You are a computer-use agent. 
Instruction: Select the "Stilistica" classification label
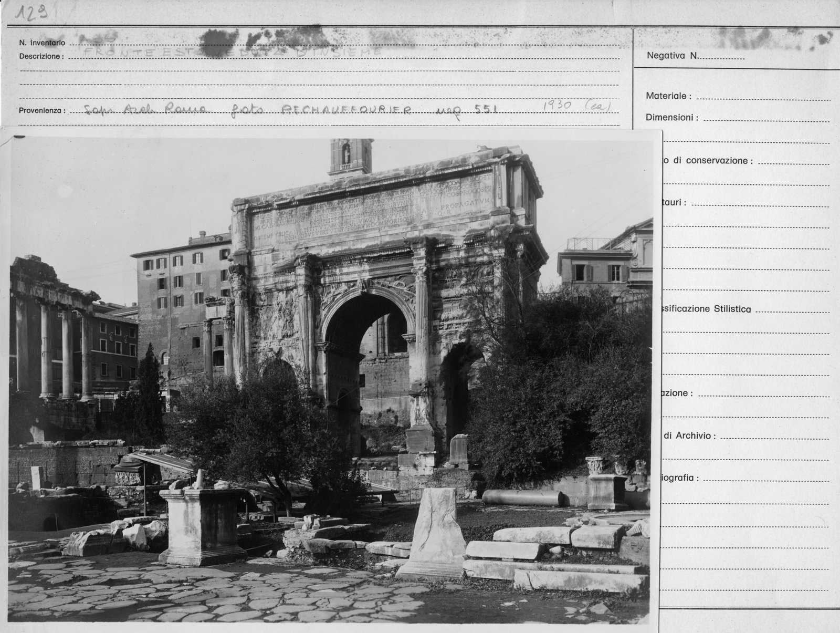(732, 309)
